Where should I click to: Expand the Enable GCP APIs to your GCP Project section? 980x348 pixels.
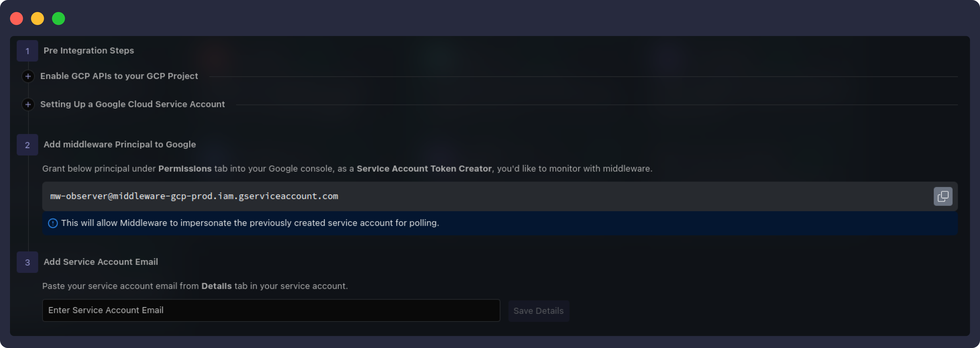point(119,76)
